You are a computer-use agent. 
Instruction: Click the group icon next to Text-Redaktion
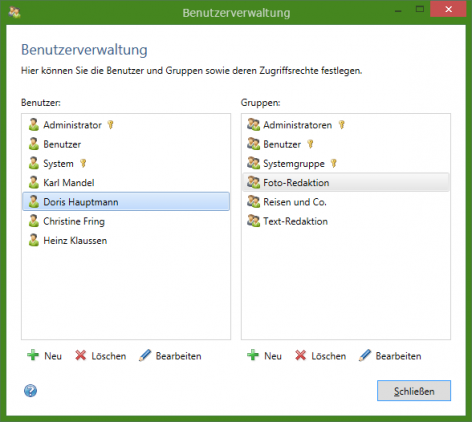point(253,221)
